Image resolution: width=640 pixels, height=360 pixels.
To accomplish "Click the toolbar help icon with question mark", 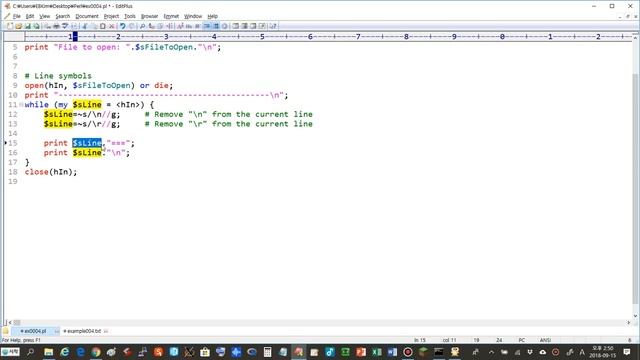I will (x=273, y=26).
